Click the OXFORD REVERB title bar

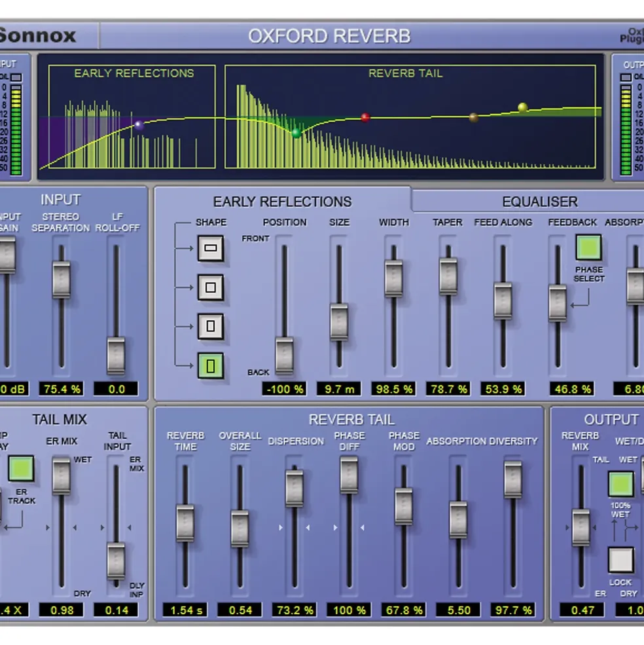(329, 36)
